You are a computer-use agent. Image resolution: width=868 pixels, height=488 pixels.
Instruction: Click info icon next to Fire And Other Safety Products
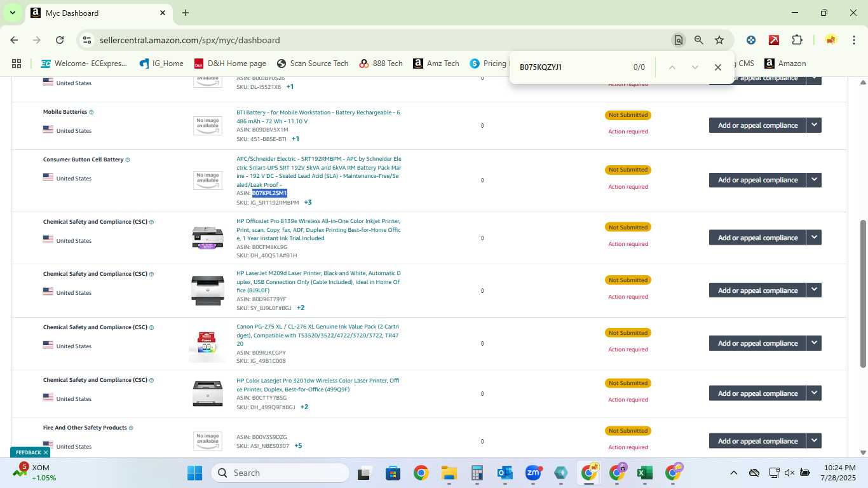(131, 428)
